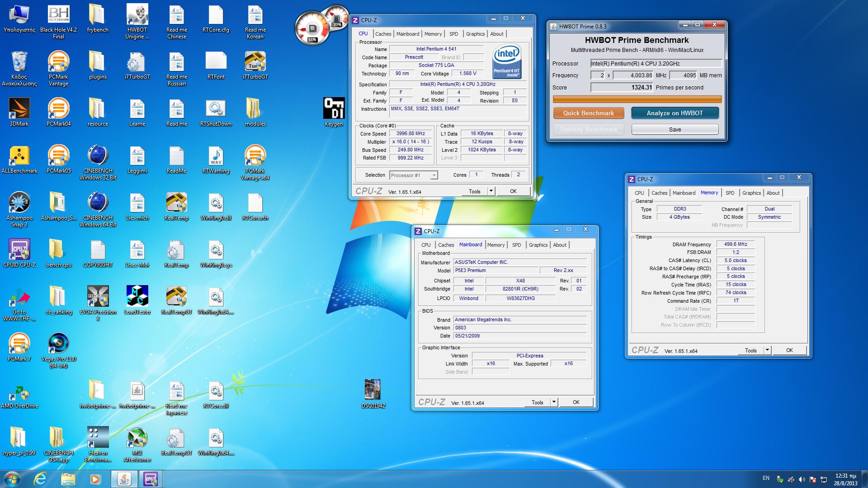868x488 pixels.
Task: Select Memory tab in Mainboard CPU-Z window
Action: [496, 245]
